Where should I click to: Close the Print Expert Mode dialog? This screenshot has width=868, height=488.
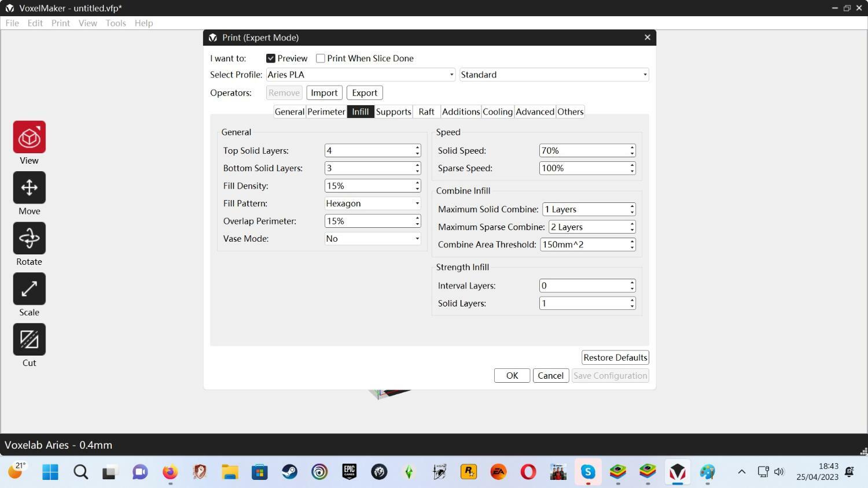(x=647, y=38)
